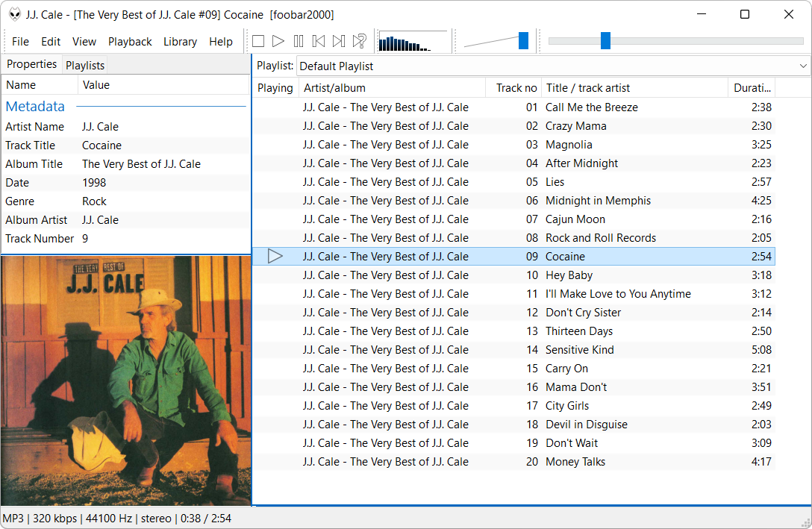Viewport: 812px width, 529px height.
Task: Click the random playback icon
Action: (360, 42)
